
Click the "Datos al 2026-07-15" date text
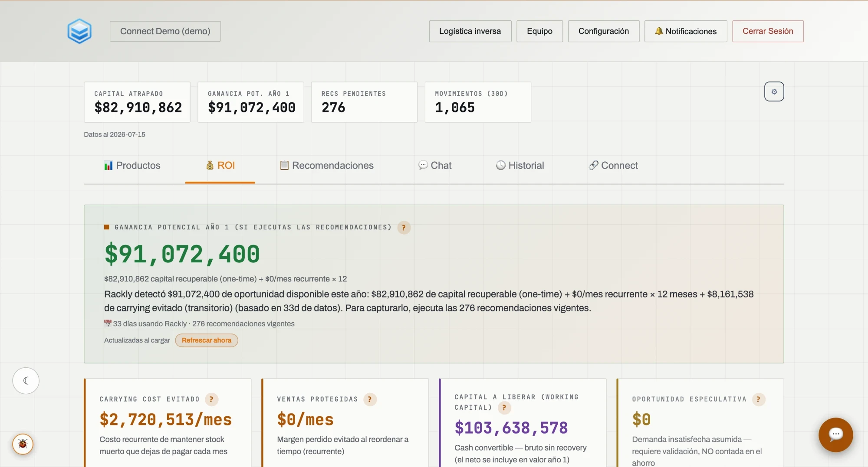pos(115,134)
